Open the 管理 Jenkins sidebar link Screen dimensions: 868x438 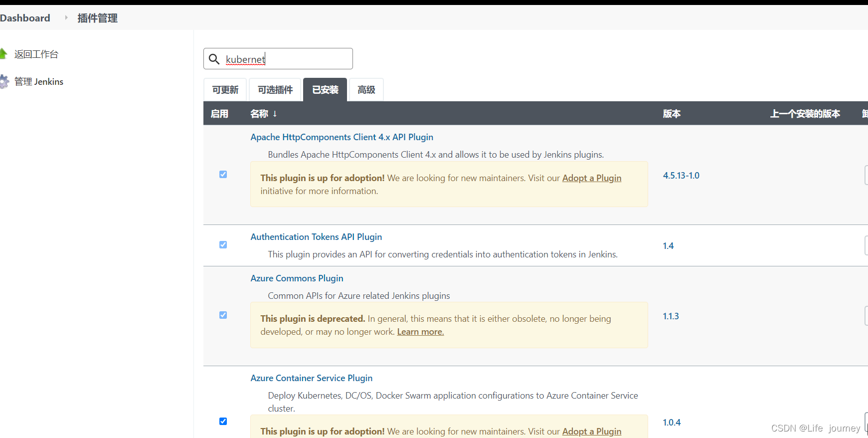39,82
